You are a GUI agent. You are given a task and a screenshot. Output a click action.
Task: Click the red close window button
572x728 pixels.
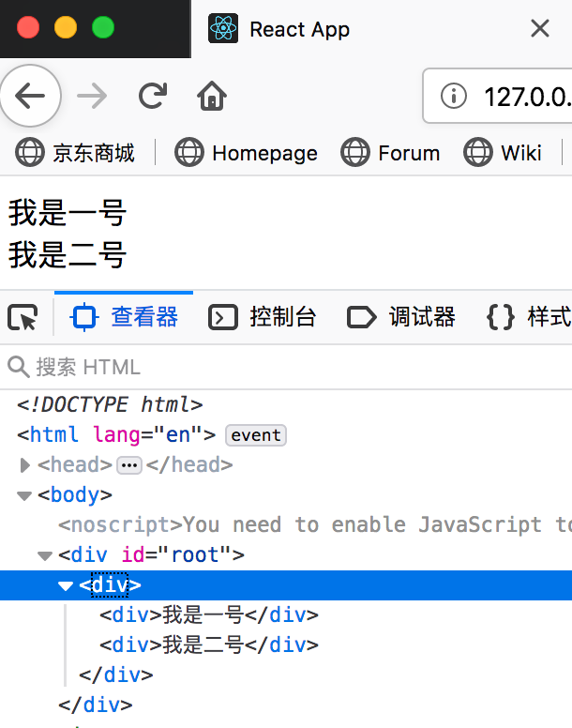pos(28,27)
